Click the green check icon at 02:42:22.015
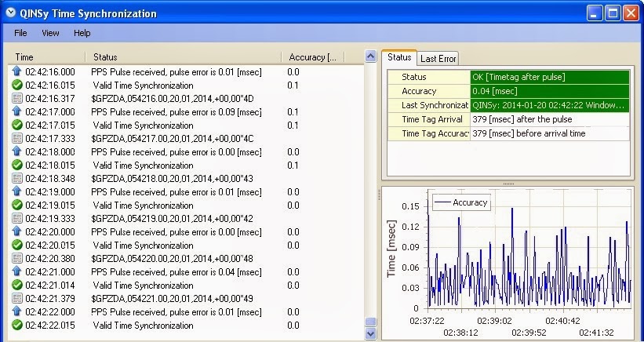 click(16, 325)
